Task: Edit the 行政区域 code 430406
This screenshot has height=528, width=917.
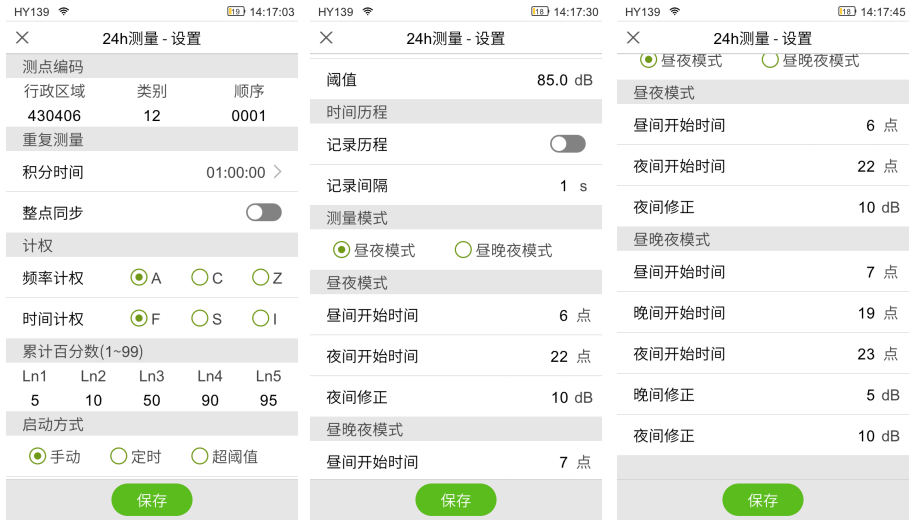Action: click(54, 116)
